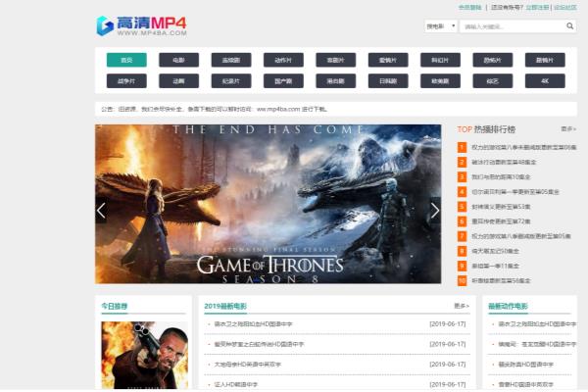The image size is (588, 392).
Task: Open the search type dropdown
Action: point(441,26)
